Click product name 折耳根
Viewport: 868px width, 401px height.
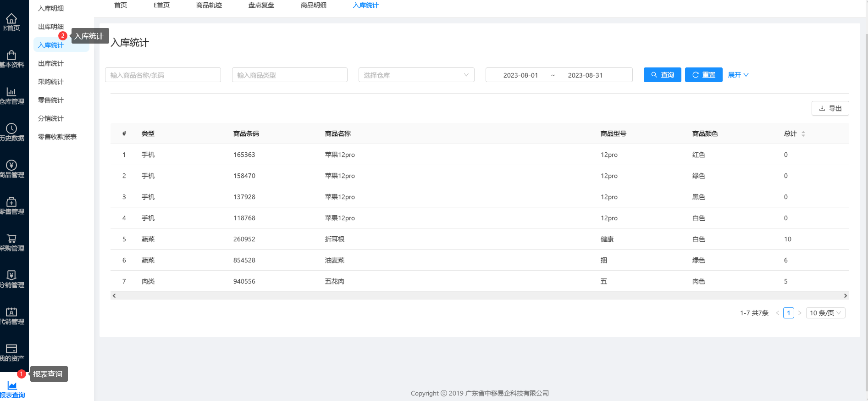pos(335,239)
